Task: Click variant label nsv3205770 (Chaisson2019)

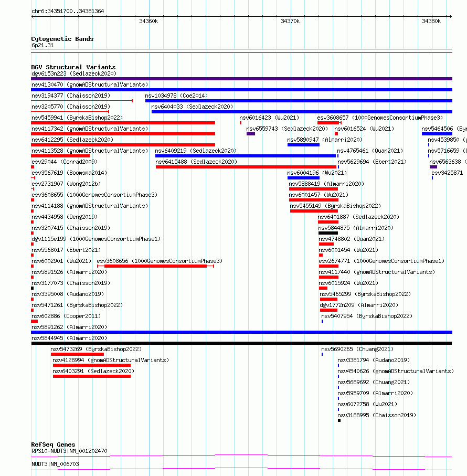Action: pos(71,107)
